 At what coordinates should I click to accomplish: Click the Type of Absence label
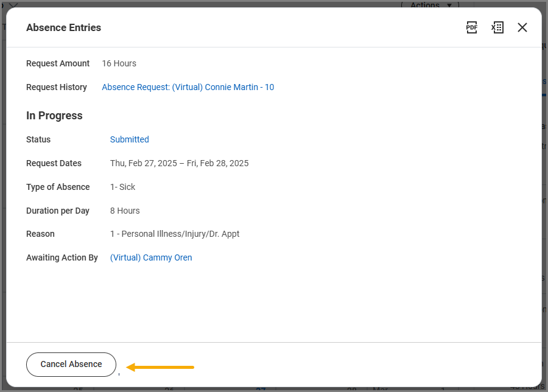click(x=58, y=187)
